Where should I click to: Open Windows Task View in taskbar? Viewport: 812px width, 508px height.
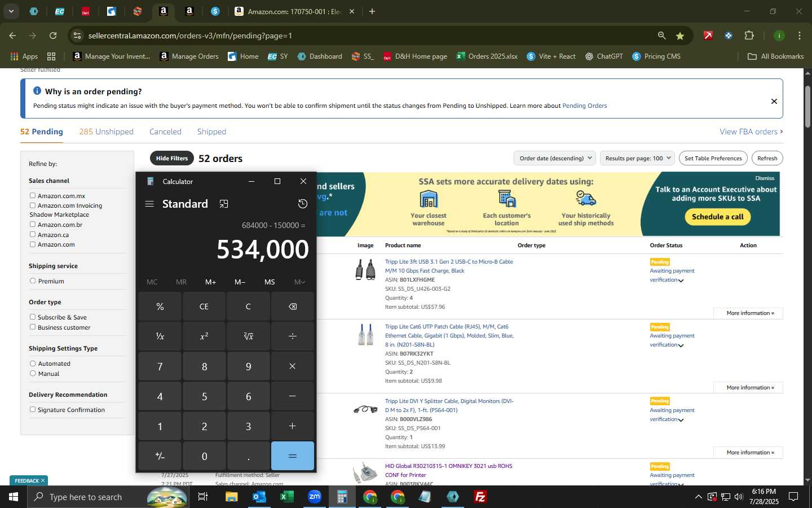(203, 497)
